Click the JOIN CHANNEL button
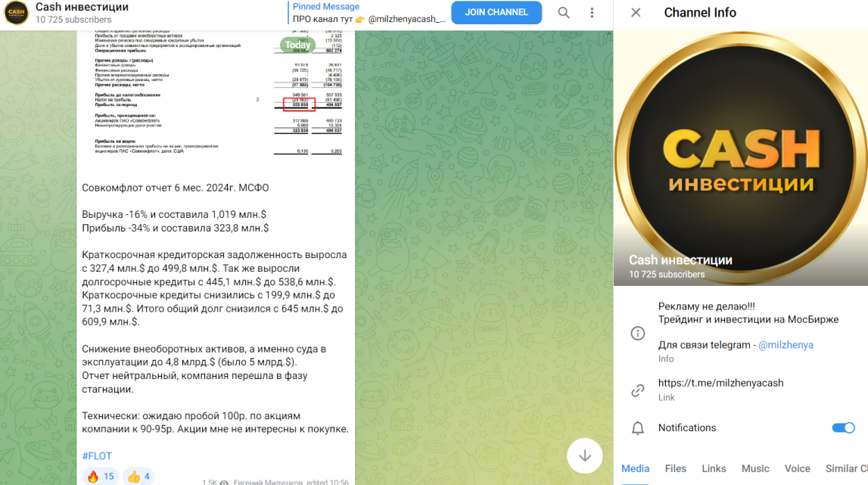 point(496,12)
